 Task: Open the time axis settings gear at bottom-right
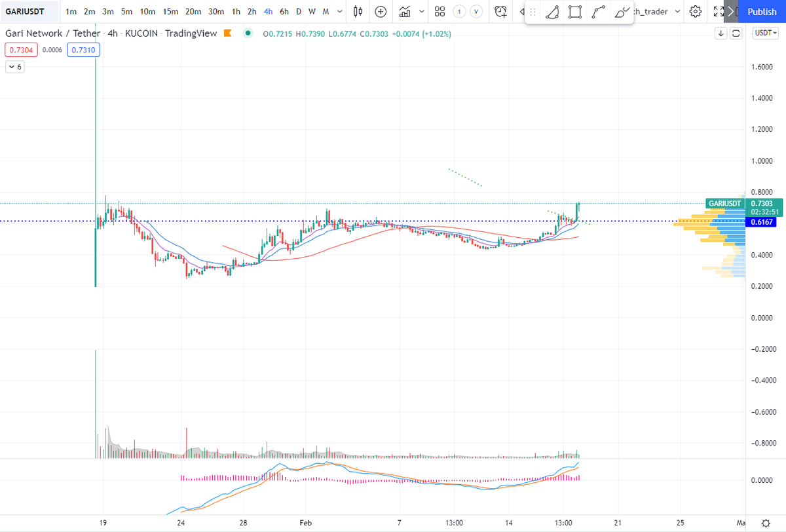[766, 523]
